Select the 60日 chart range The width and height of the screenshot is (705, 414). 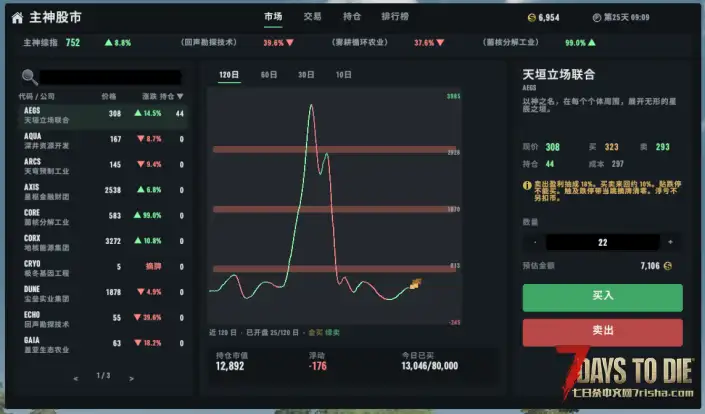click(x=269, y=75)
